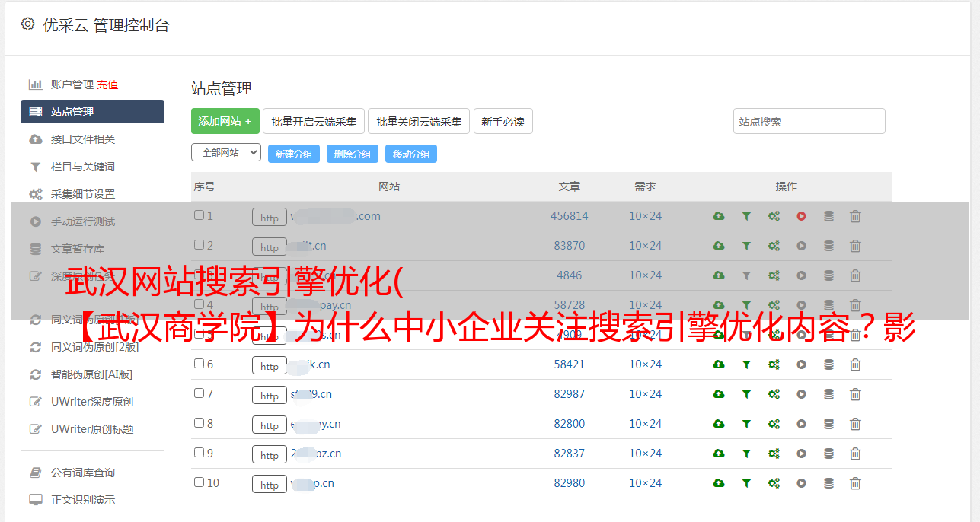
Task: Click cloud upload icon in row 8
Action: (x=719, y=424)
